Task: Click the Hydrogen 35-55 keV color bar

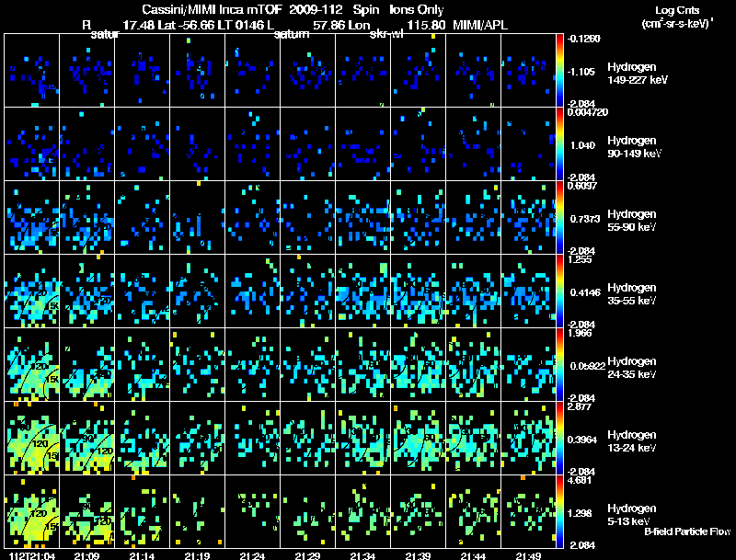Action: coord(559,291)
